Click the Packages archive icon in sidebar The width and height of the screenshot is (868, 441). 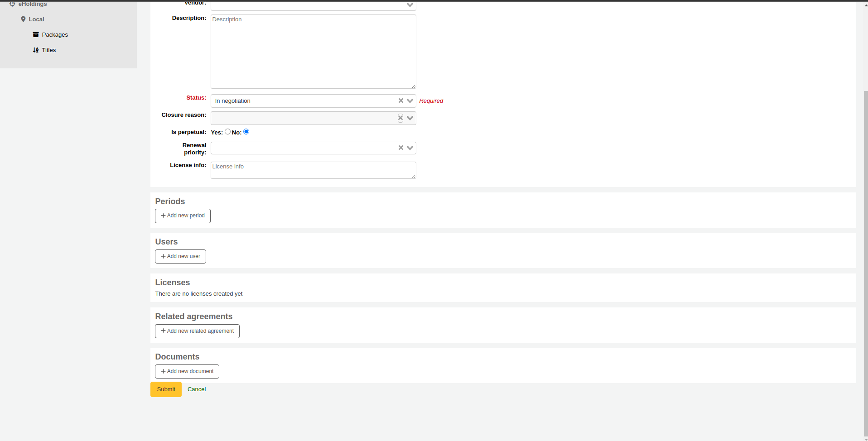click(36, 34)
